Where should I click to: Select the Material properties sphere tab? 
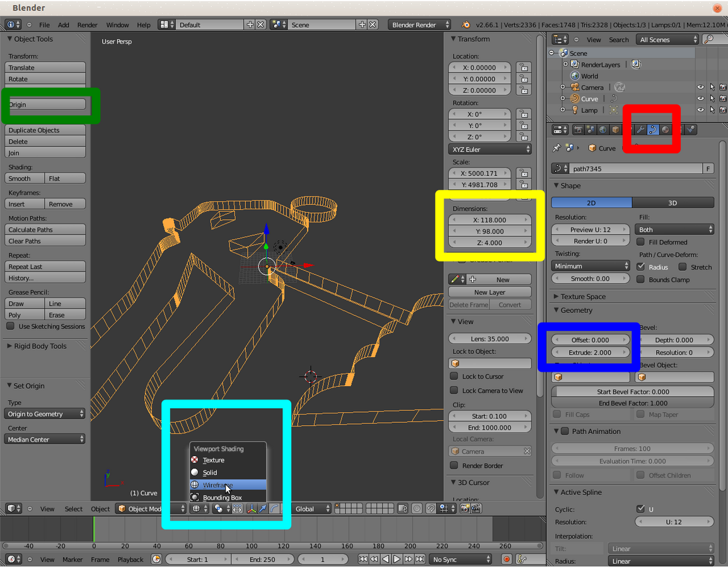(x=666, y=130)
